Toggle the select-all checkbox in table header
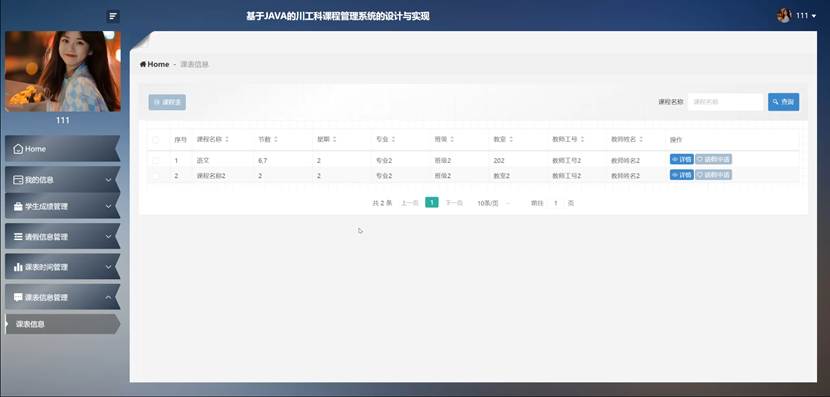Image resolution: width=830 pixels, height=397 pixels. (x=156, y=140)
